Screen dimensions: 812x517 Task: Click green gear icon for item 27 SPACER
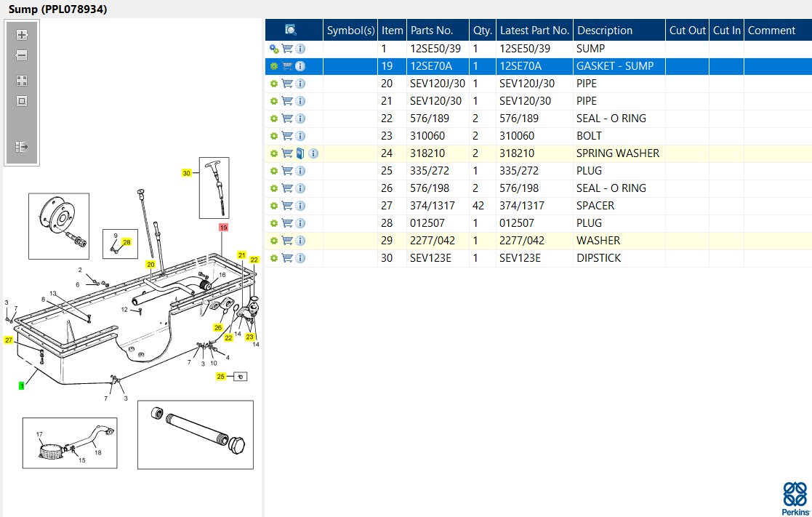(x=274, y=206)
